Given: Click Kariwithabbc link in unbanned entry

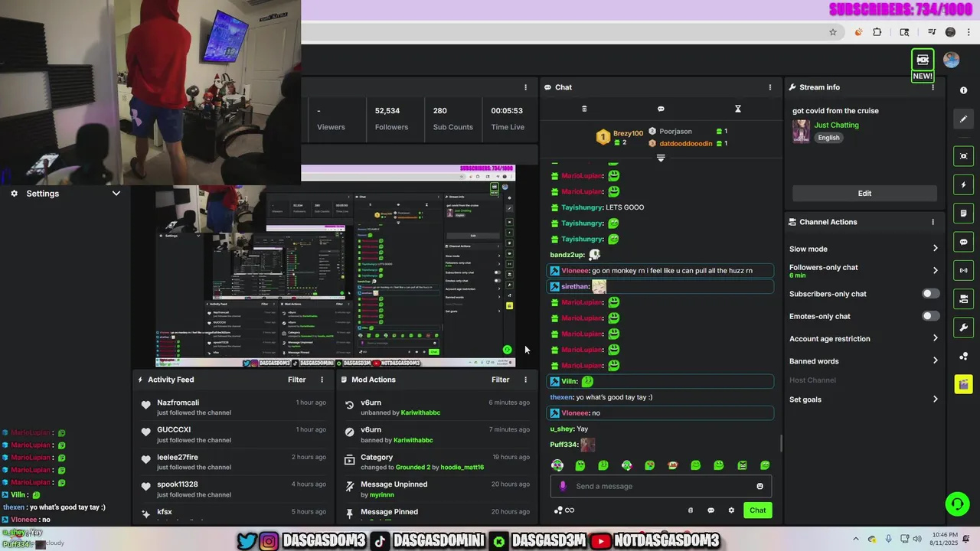Looking at the screenshot, I should point(420,412).
